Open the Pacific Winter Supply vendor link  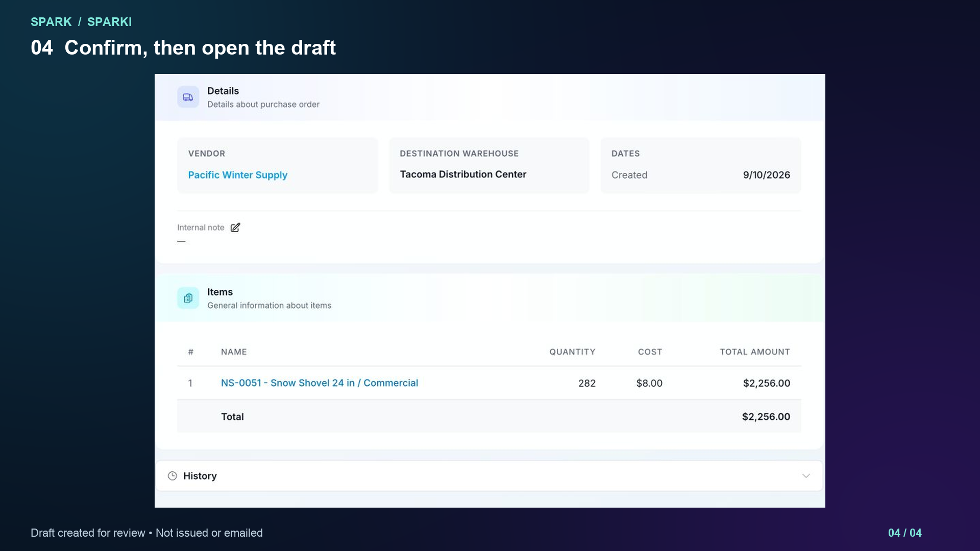pyautogui.click(x=238, y=175)
